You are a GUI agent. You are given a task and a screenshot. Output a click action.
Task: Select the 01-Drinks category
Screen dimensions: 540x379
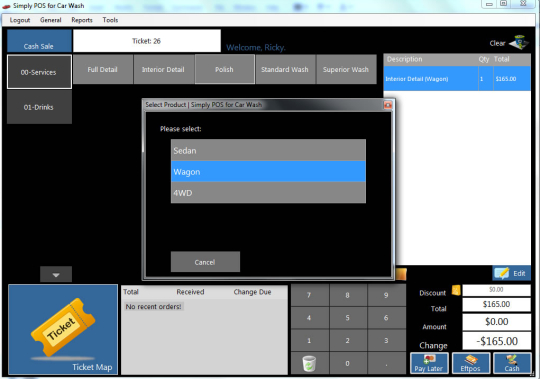pyautogui.click(x=39, y=107)
